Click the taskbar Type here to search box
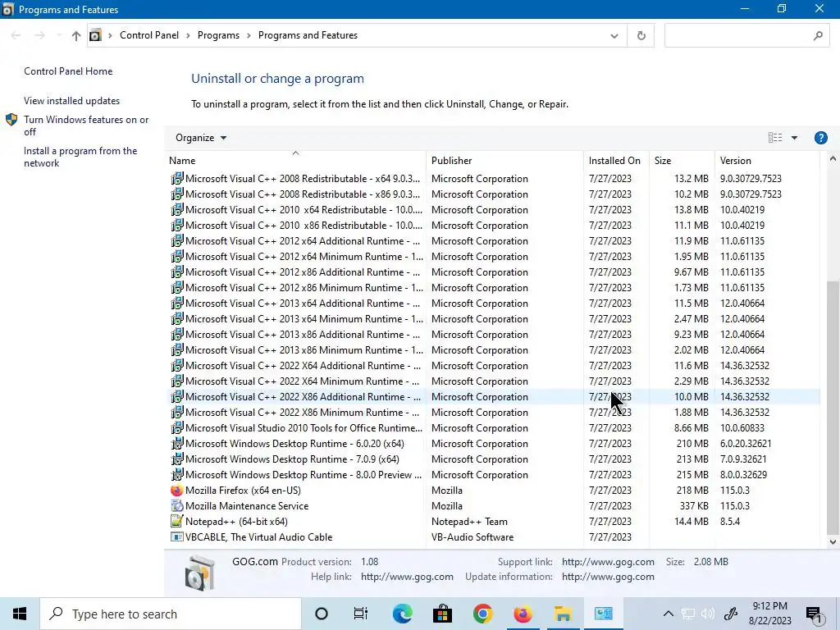840x630 pixels. (171, 614)
